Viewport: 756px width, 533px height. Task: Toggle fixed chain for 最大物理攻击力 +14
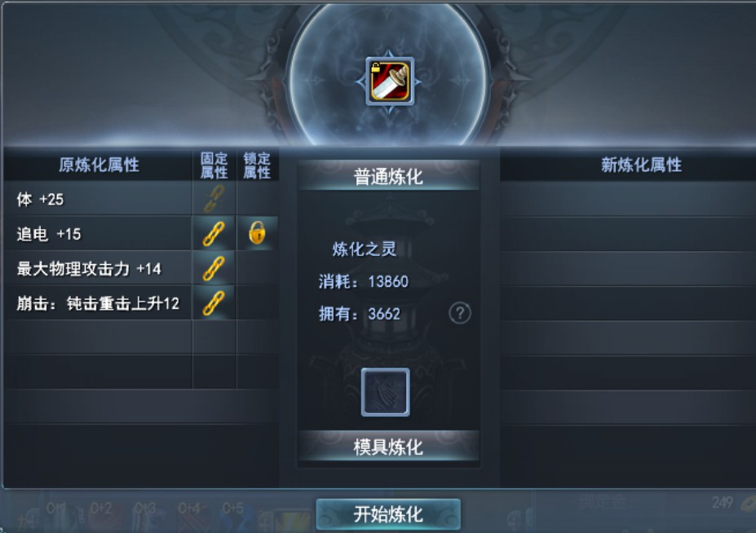214,268
